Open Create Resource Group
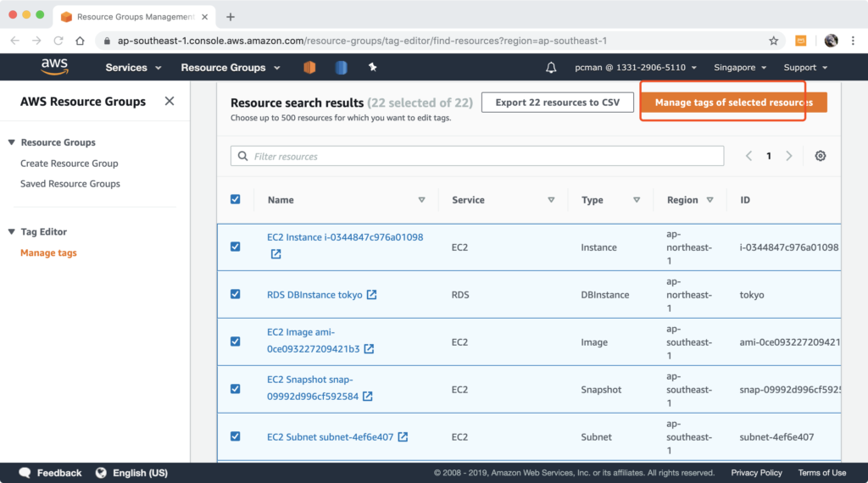Image resolution: width=868 pixels, height=483 pixels. coord(70,164)
